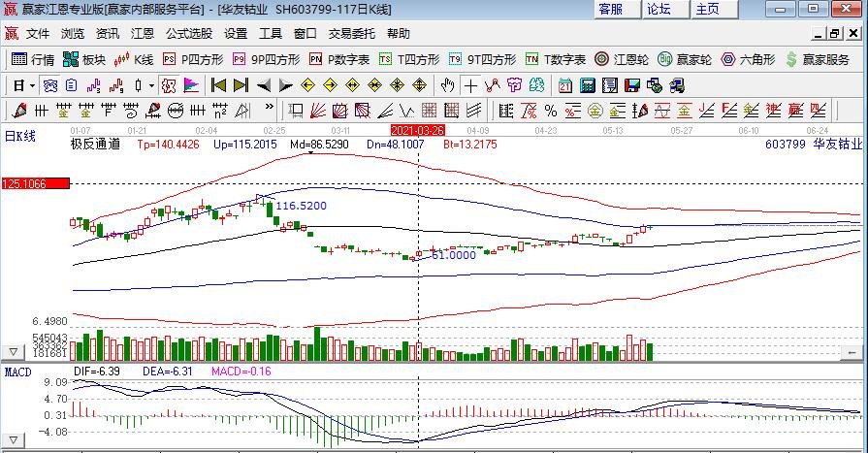Open the 江恩 menu
The width and height of the screenshot is (868, 453).
(x=143, y=34)
